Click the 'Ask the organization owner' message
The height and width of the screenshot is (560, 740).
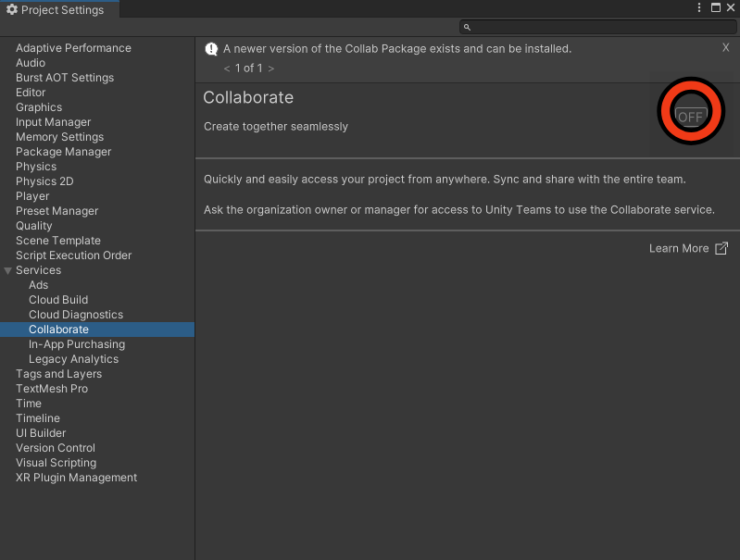pyautogui.click(x=459, y=210)
